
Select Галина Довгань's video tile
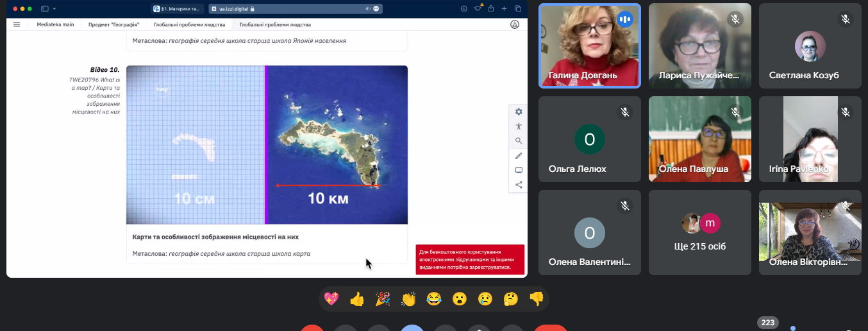point(589,46)
